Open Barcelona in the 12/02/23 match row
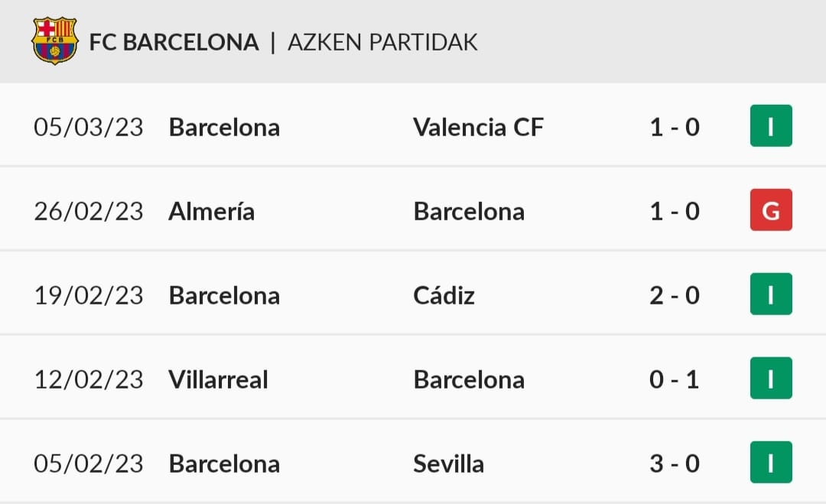This screenshot has height=504, width=826. point(469,379)
